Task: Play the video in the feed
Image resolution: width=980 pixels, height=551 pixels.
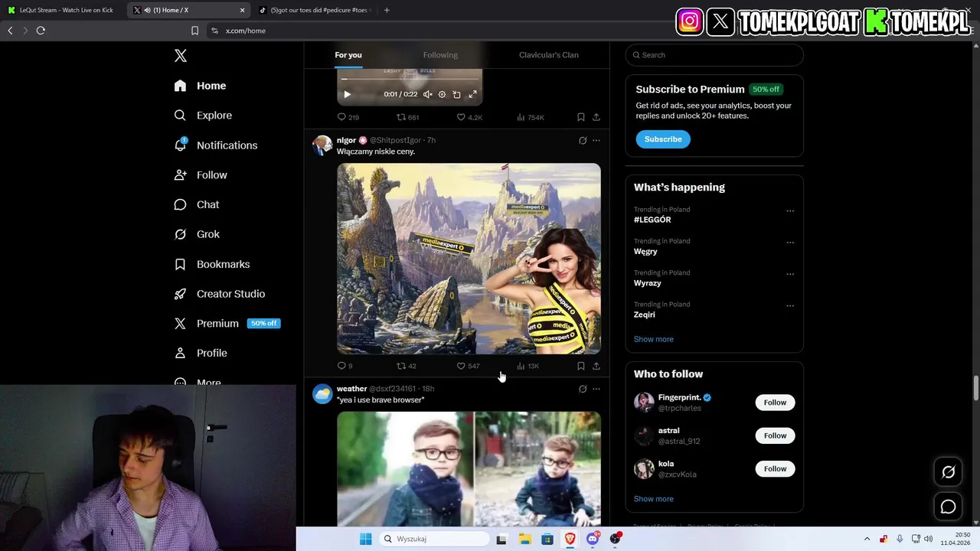Action: click(x=347, y=94)
